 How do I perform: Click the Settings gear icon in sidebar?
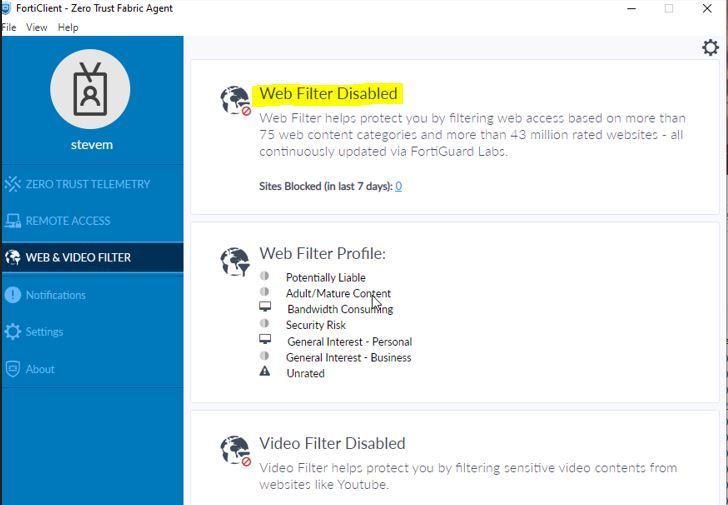click(x=13, y=331)
